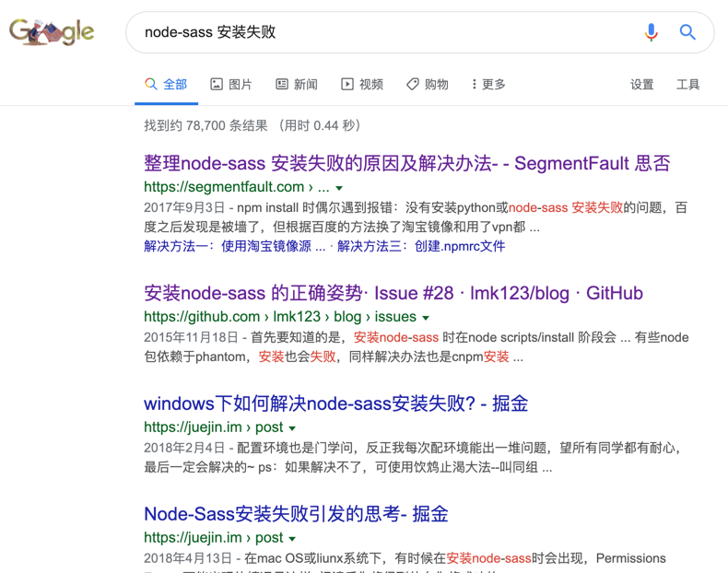Click the blue search magnifier button
This screenshot has width=728, height=573.
tap(687, 32)
